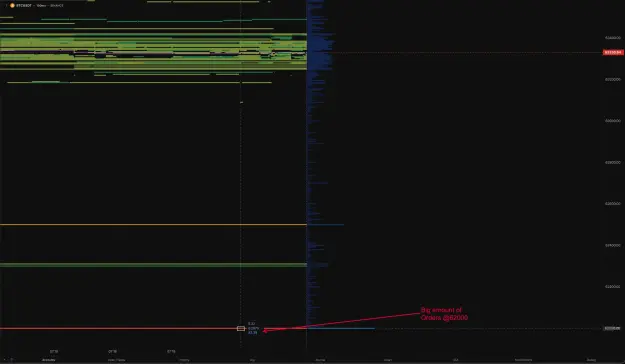Viewport: 625px width, 364px height.
Task: Click the orange Bitcoin coin icon
Action: coord(12,6)
